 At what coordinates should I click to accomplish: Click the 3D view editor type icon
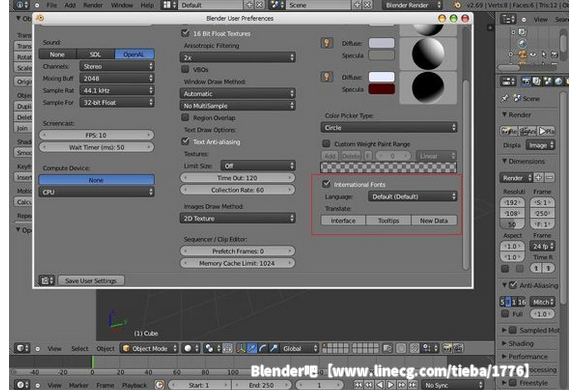coord(22,348)
